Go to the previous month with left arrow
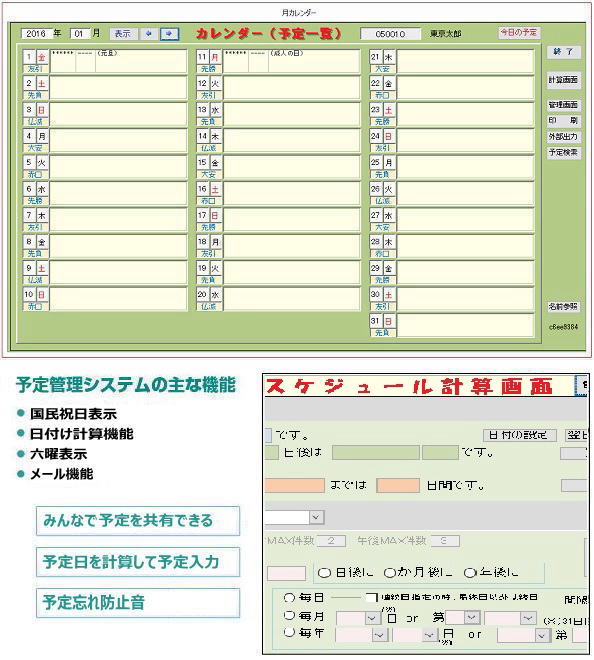 click(x=148, y=34)
